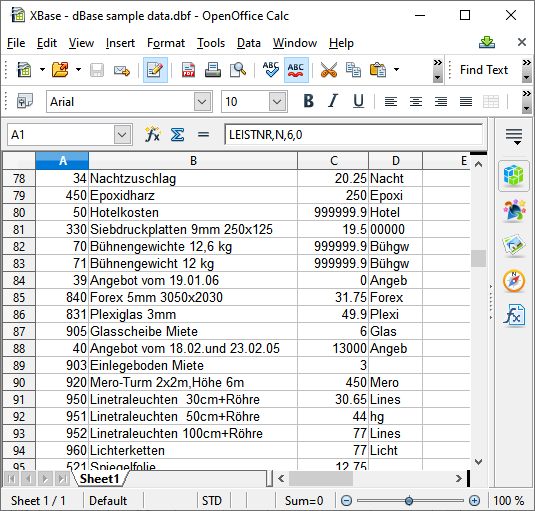Screen dimensions: 535x511
Task: Toggle Italic formatting
Action: point(333,101)
